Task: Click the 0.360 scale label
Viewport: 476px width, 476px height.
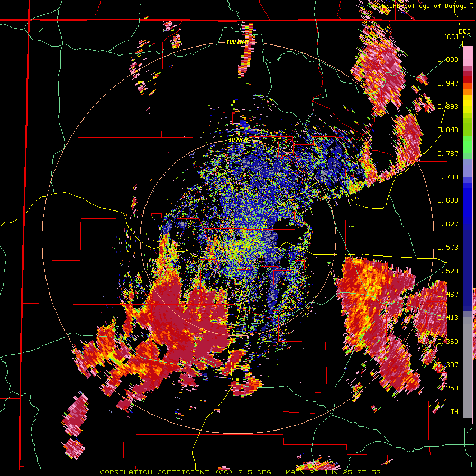Action: point(448,341)
